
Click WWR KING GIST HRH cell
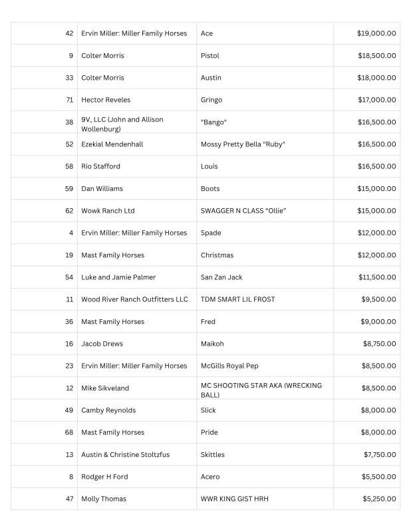(x=265, y=499)
